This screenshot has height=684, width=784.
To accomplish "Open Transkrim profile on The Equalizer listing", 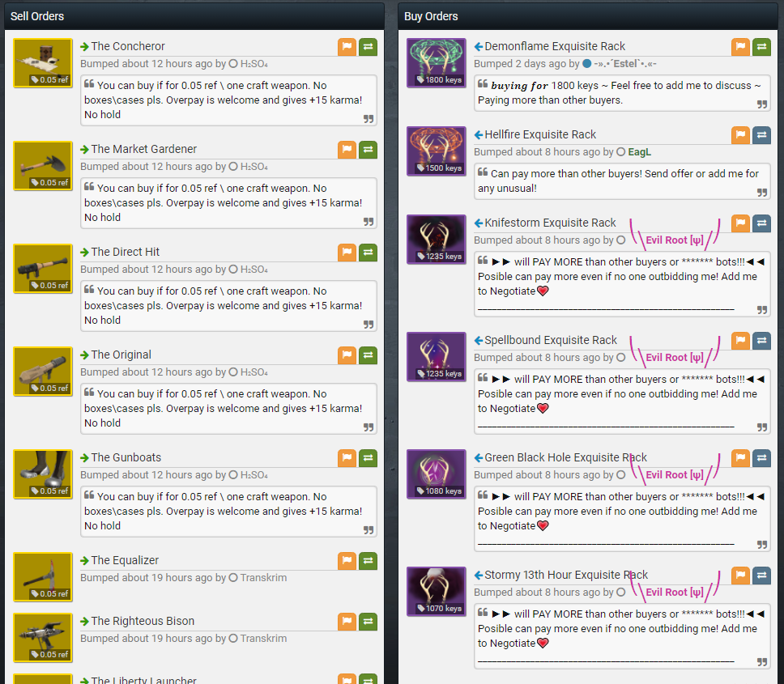I will pyautogui.click(x=263, y=578).
